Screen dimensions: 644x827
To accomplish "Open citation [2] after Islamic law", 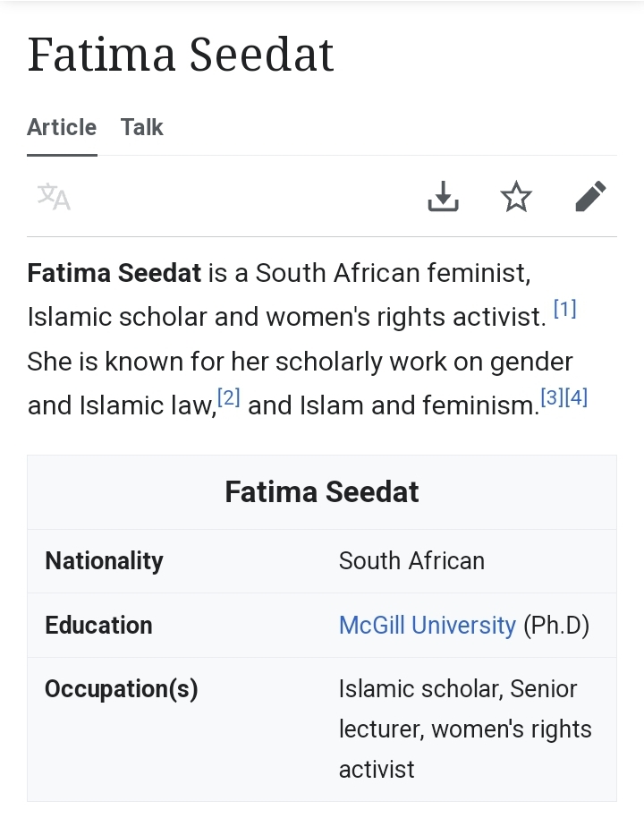I will point(229,398).
